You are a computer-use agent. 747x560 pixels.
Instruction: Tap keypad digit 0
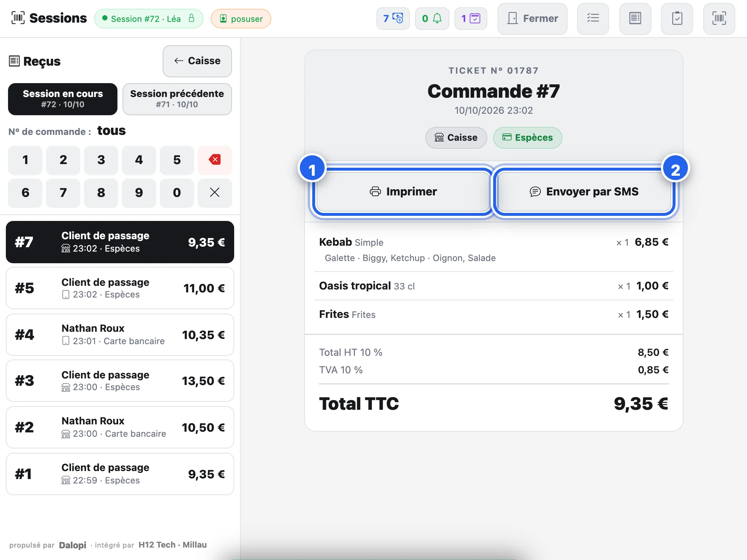click(177, 192)
